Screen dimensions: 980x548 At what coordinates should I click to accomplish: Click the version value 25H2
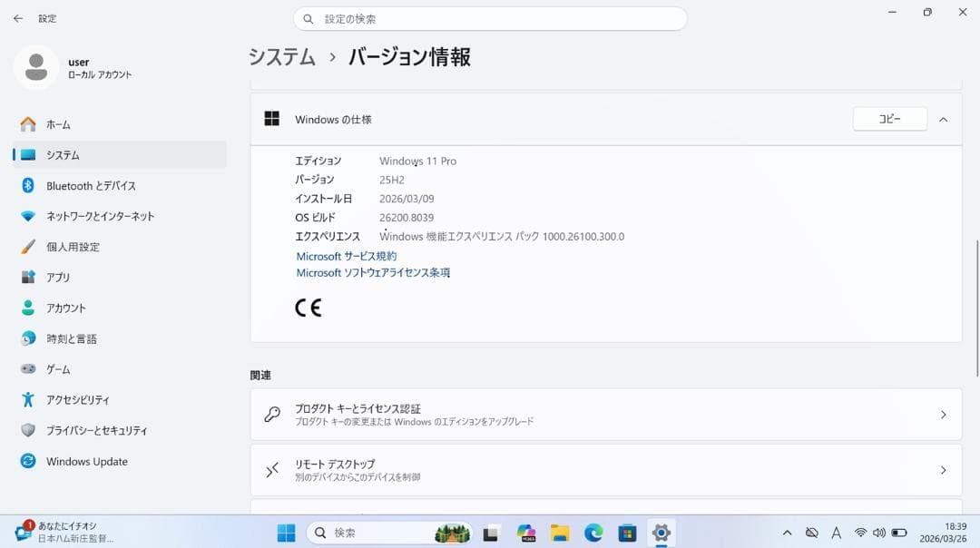[392, 180]
